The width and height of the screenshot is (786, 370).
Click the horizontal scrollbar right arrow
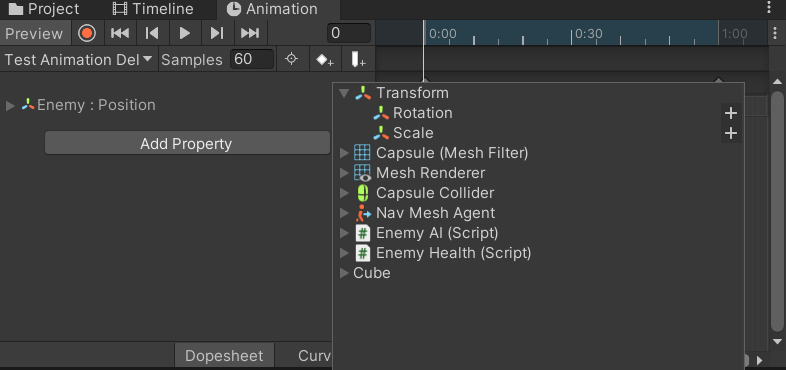point(760,360)
